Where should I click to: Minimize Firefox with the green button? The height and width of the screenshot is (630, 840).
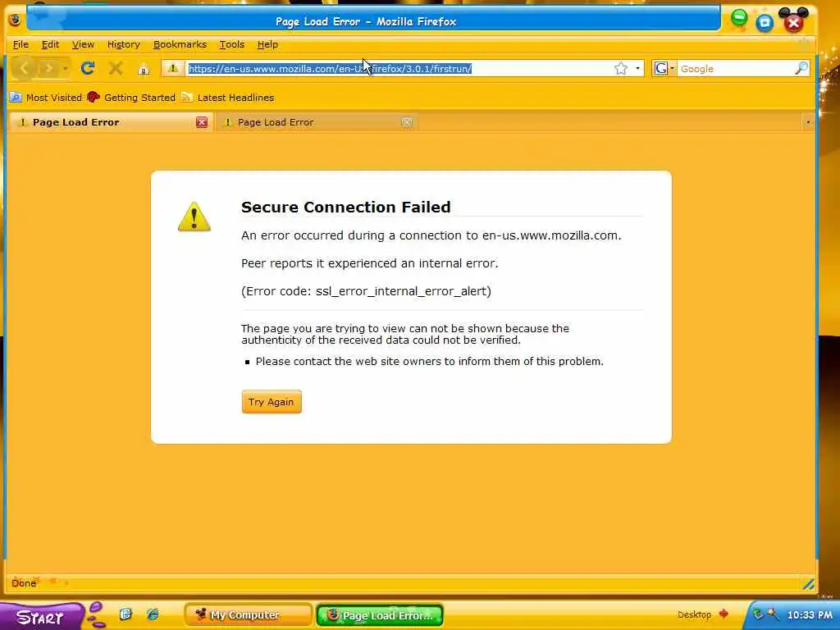[x=739, y=19]
